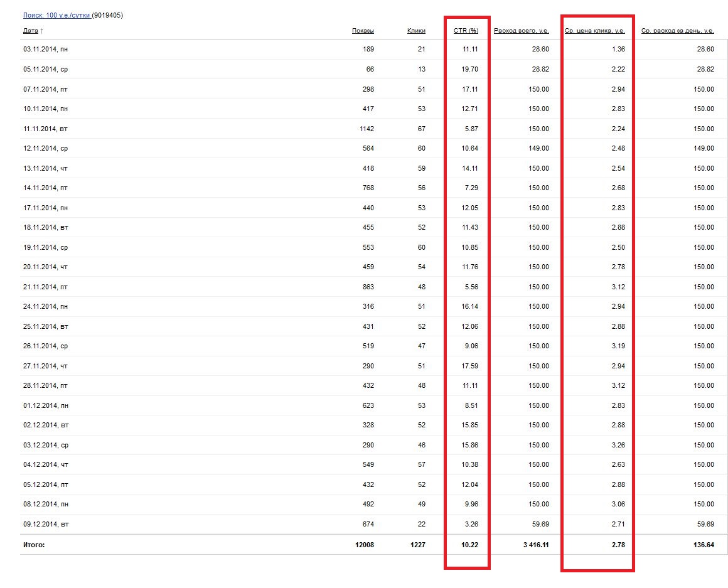
Task: Click total clicks value 1227
Action: coord(418,545)
